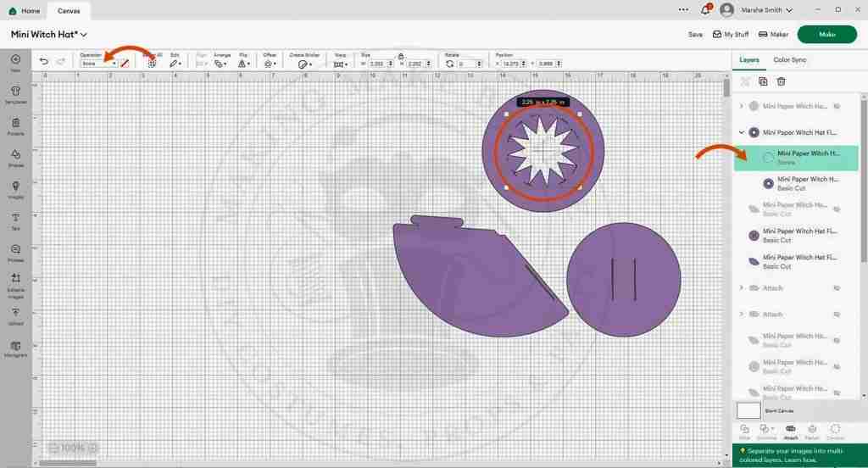Click the Text tool in sidebar

[15, 220]
